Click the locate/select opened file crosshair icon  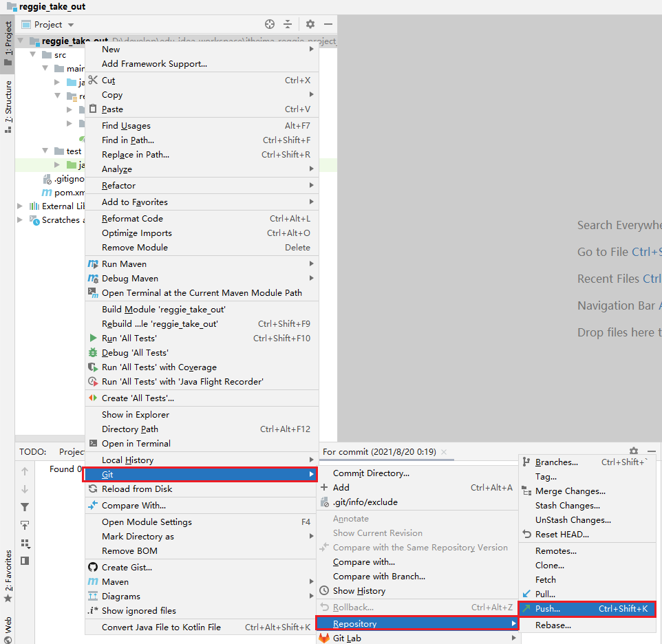(270, 24)
